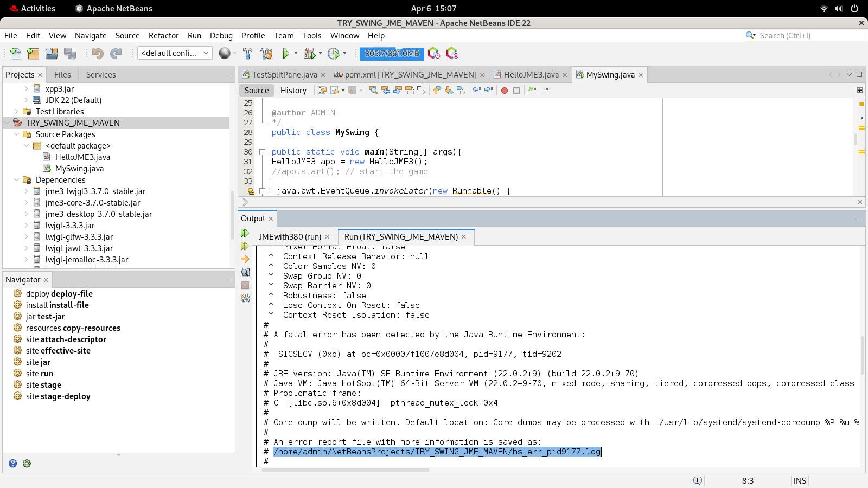Viewport: 868px width, 488px height.
Task: Expand jme3-core-3.7.0-stable.jar node
Action: click(27, 203)
